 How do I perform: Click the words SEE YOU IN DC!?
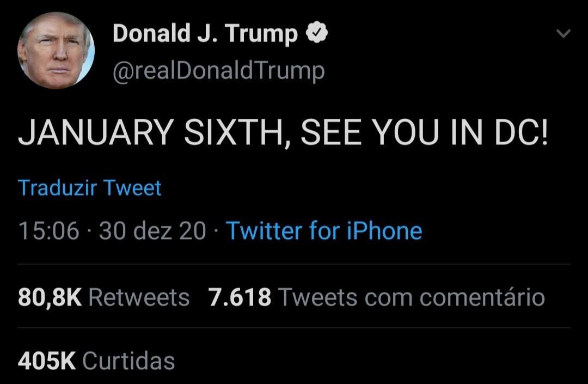[424, 132]
